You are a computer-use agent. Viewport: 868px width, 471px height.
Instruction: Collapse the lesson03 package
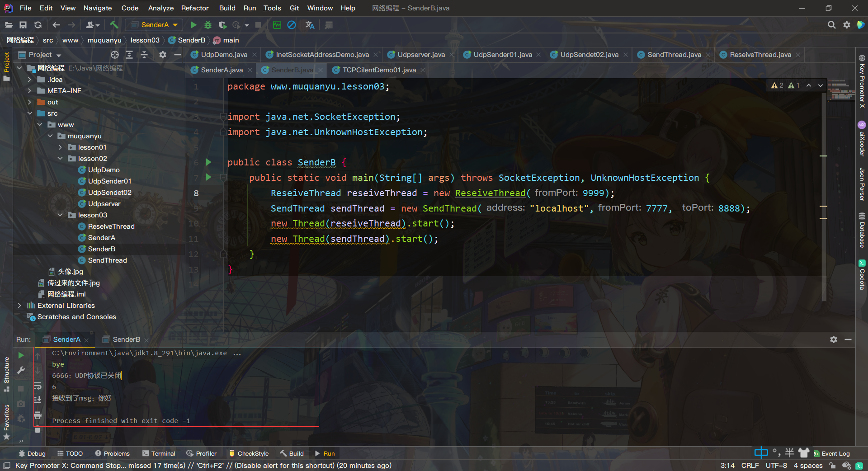60,215
